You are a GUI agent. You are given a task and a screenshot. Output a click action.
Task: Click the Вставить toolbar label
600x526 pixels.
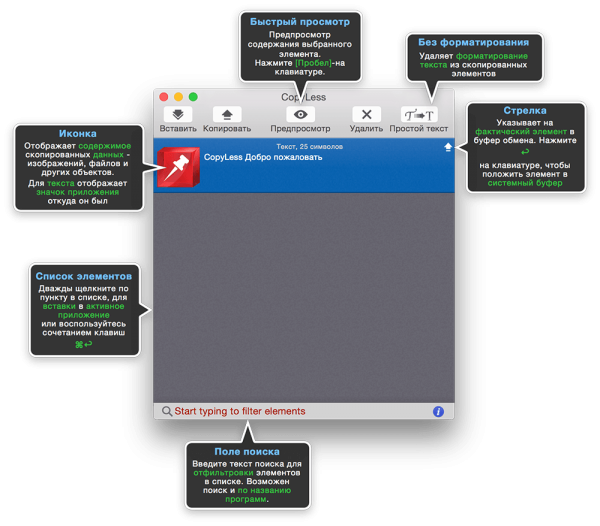(x=178, y=129)
